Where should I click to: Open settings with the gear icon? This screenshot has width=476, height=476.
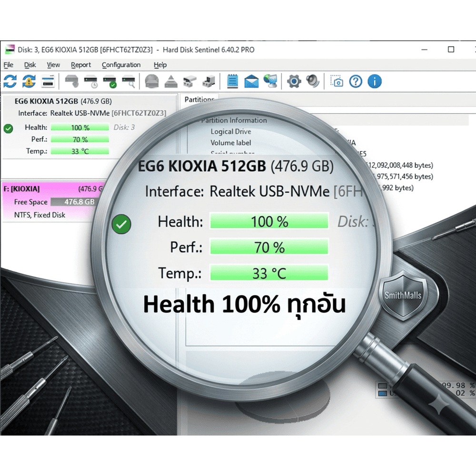coord(294,81)
